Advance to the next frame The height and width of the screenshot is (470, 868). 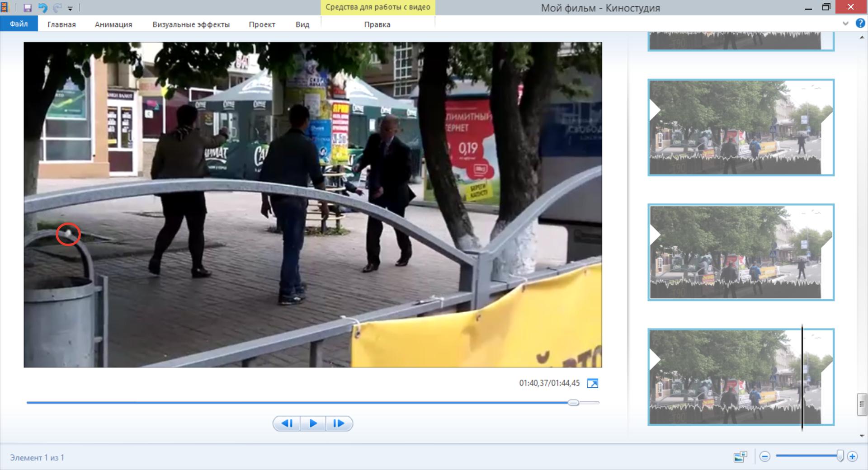(x=339, y=423)
